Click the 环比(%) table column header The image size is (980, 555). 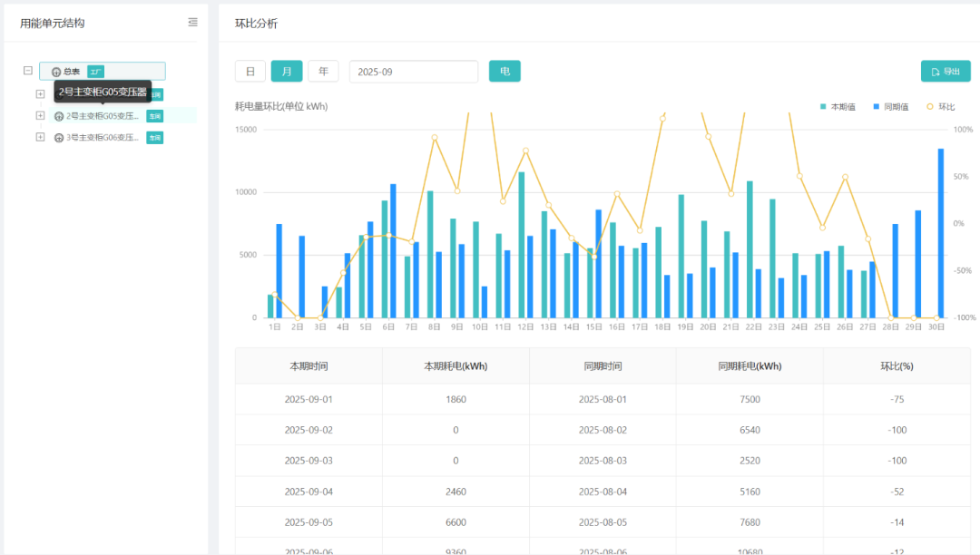point(897,366)
